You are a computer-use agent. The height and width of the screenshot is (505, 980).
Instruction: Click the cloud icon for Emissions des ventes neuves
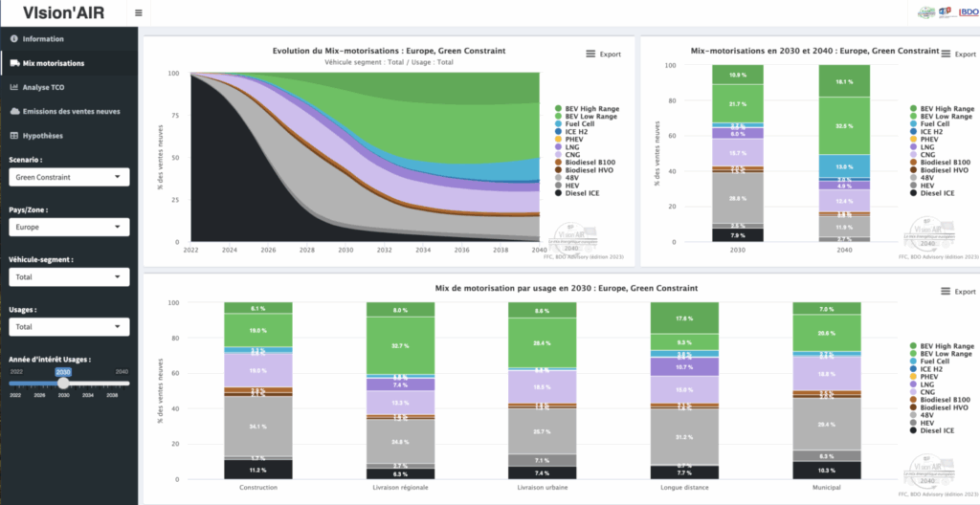14,111
